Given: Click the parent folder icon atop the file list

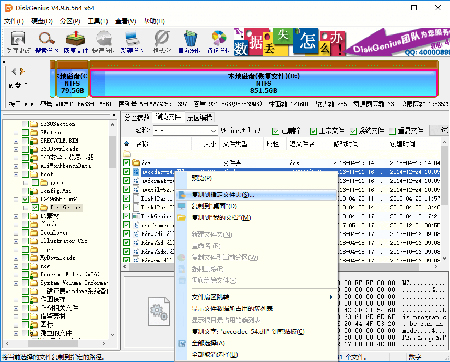Looking at the screenshot, I should click(x=127, y=154).
